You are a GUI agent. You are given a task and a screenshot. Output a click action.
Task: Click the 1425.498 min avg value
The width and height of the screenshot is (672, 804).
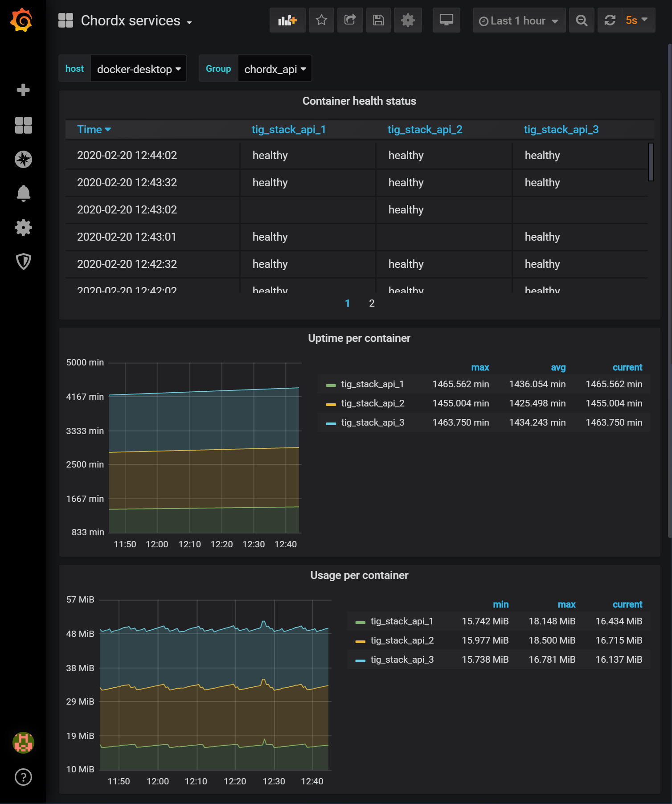[537, 403]
